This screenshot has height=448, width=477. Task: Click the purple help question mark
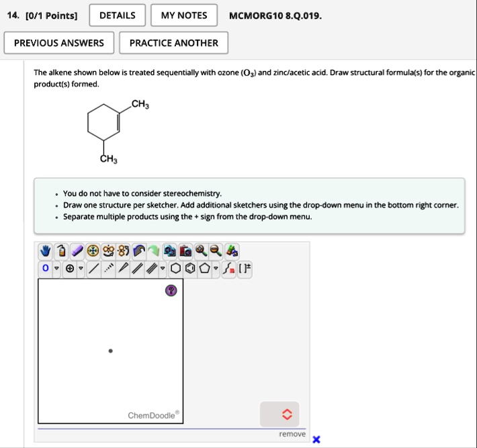click(171, 290)
